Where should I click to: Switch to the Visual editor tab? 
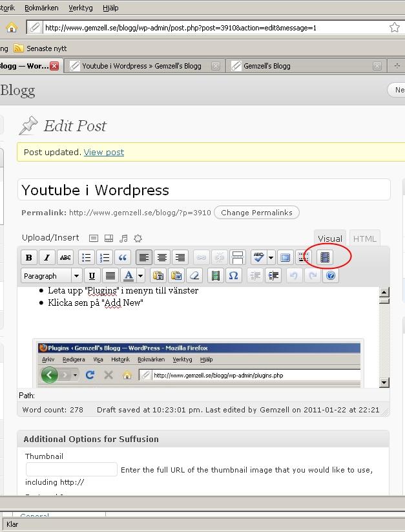[x=330, y=239]
